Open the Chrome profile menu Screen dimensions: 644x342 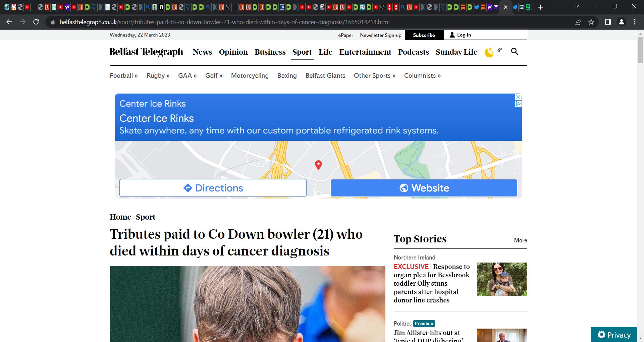point(621,22)
